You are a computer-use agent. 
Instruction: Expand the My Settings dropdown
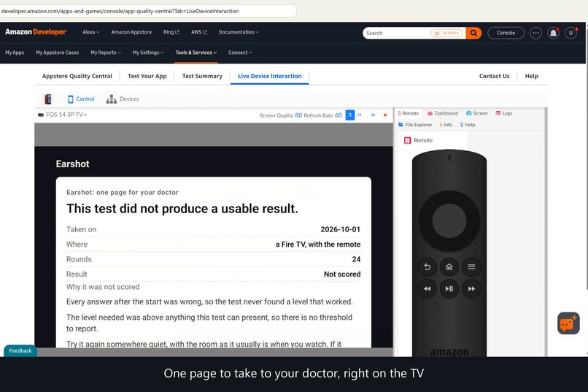[148, 53]
